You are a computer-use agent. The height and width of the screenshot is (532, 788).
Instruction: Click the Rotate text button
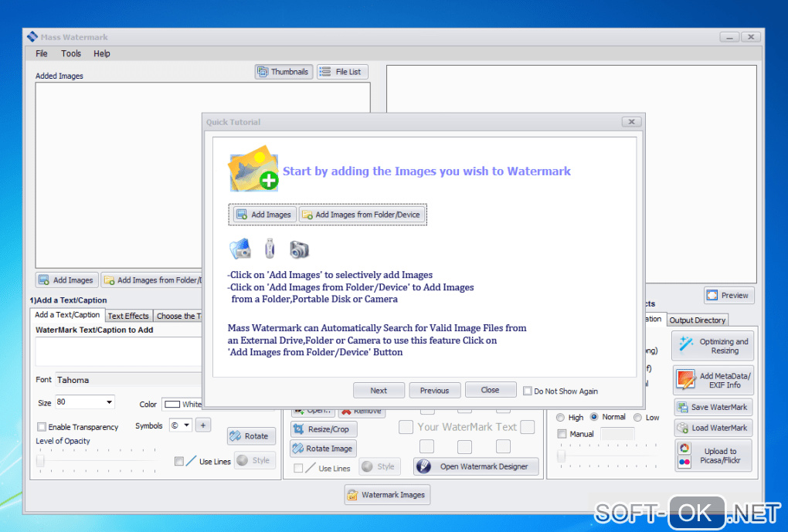(251, 436)
